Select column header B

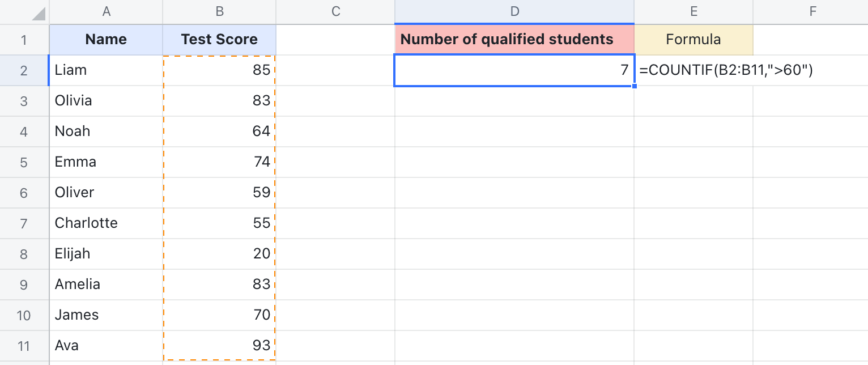[219, 11]
